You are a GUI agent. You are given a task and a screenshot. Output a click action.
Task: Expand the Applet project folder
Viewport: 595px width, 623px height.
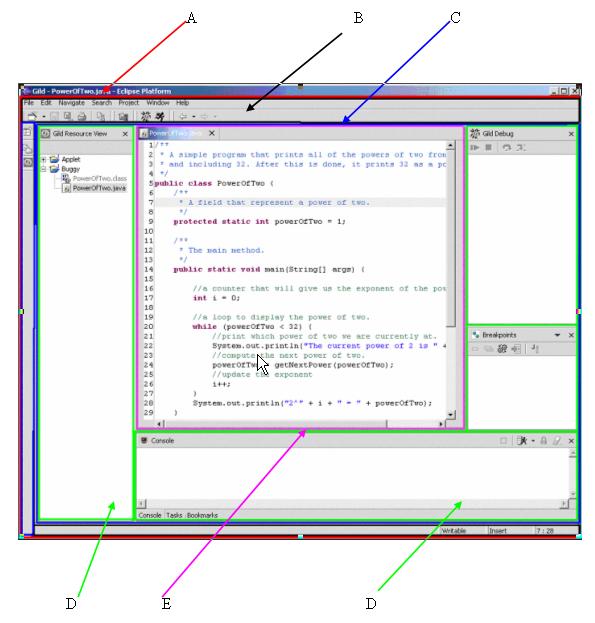coord(44,160)
